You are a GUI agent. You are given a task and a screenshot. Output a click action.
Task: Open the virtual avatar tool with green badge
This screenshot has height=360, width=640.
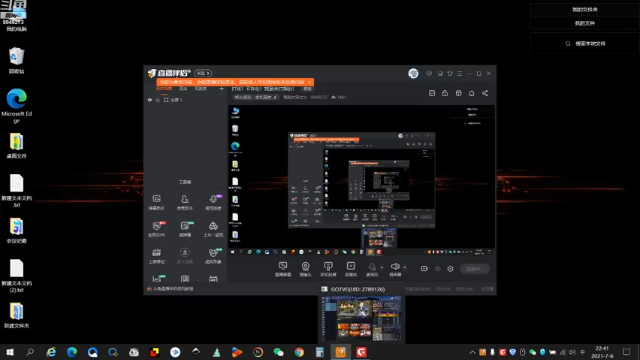(x=213, y=255)
